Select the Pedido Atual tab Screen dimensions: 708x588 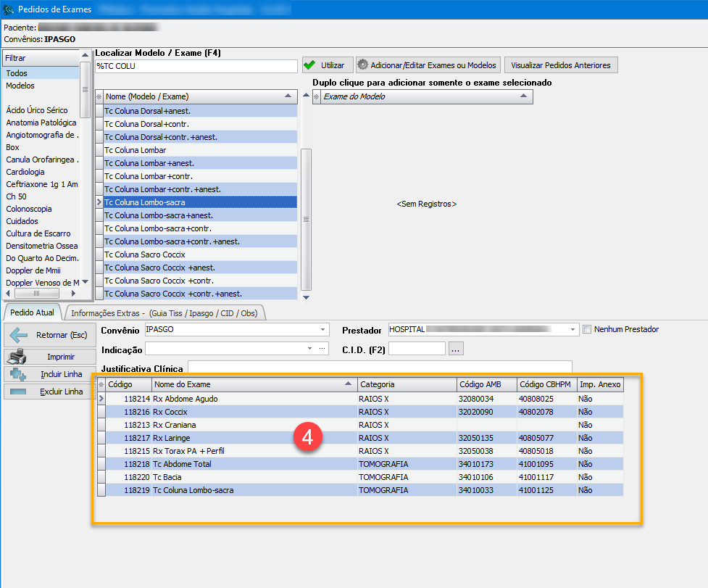pos(34,312)
